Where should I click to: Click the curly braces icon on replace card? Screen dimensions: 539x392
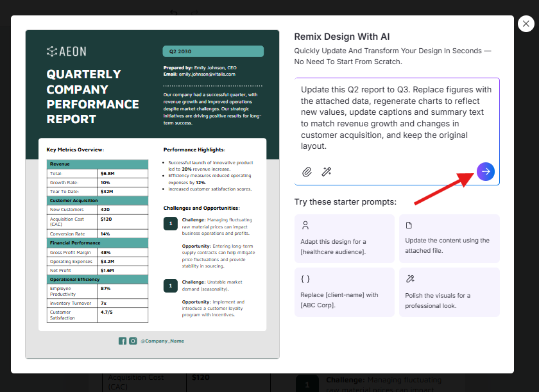pos(305,278)
